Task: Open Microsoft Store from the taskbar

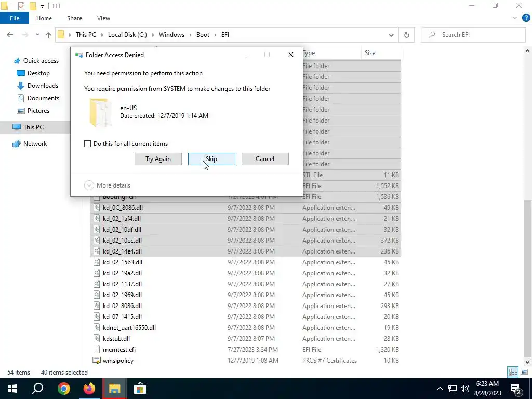Action: tap(140, 389)
